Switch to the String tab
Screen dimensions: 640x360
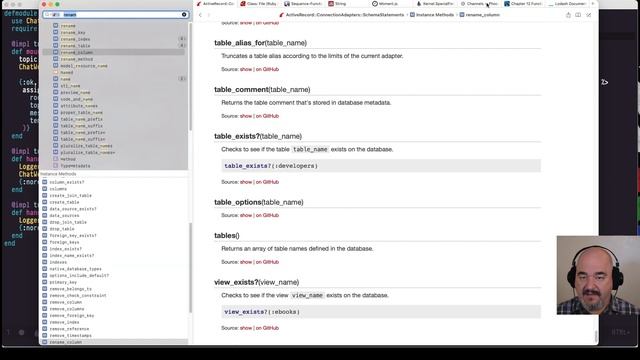pos(347,4)
